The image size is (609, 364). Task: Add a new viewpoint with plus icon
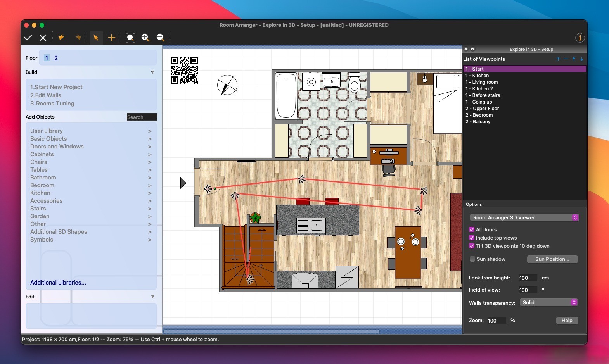click(559, 59)
